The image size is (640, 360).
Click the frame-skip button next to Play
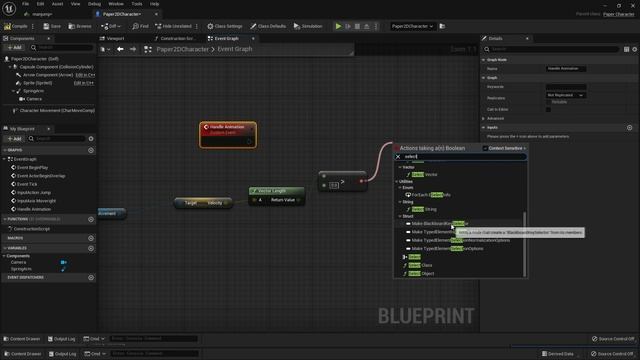348,26
